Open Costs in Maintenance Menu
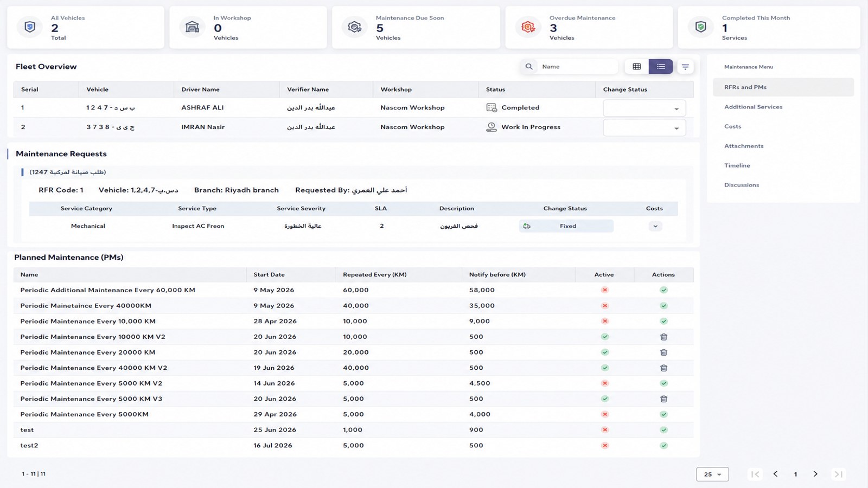This screenshot has width=868, height=488. point(733,126)
